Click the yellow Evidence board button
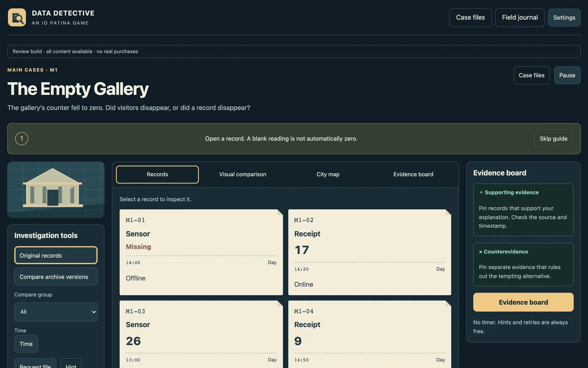Viewport: 588px width, 368px height. point(523,302)
